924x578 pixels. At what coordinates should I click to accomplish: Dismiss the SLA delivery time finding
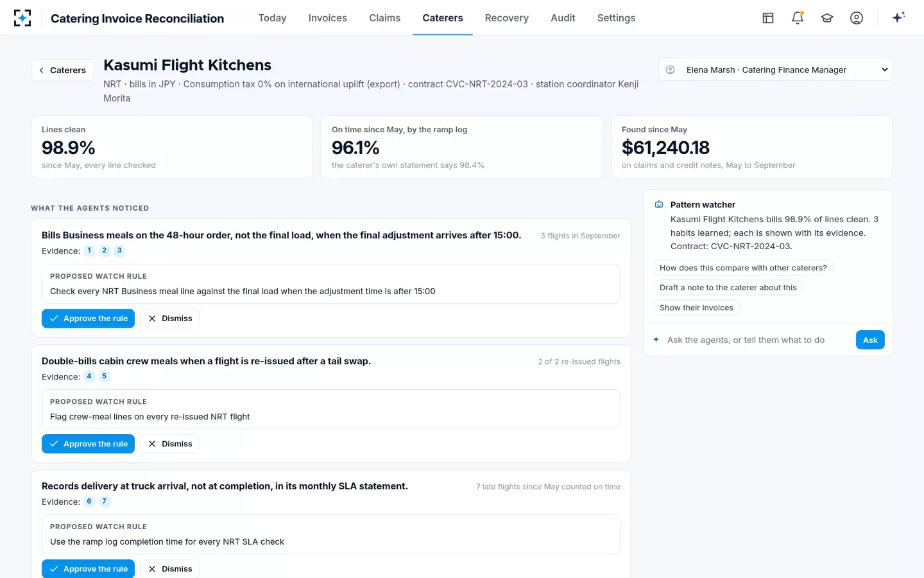pyautogui.click(x=169, y=569)
